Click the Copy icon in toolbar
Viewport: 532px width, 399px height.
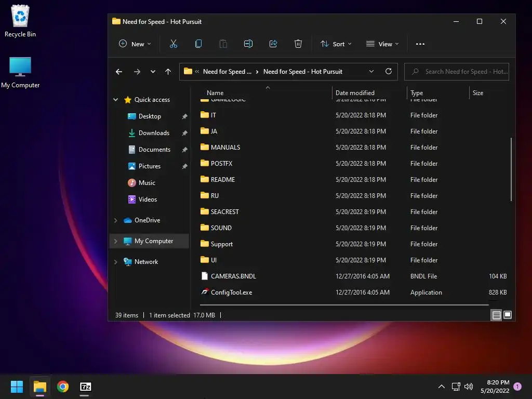[198, 44]
